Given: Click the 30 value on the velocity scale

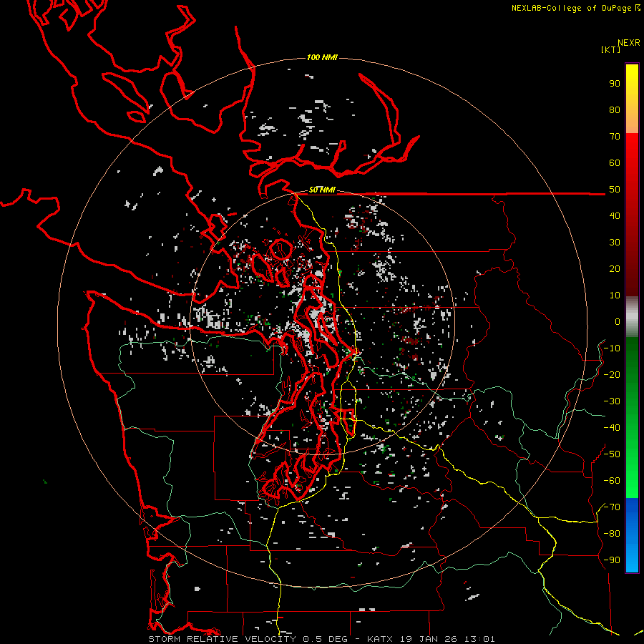Looking at the screenshot, I should (615, 243).
